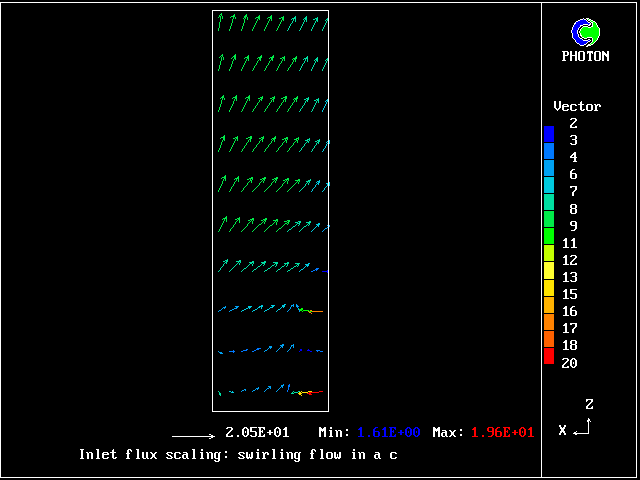Click the red Max value 1.96E+01
Image resolution: width=640 pixels, height=480 pixels.
pos(502,433)
